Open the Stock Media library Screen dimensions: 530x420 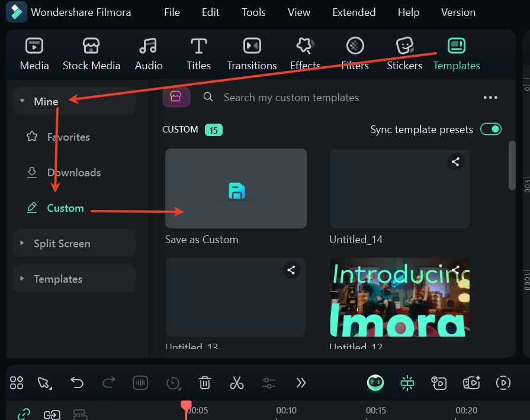point(91,54)
